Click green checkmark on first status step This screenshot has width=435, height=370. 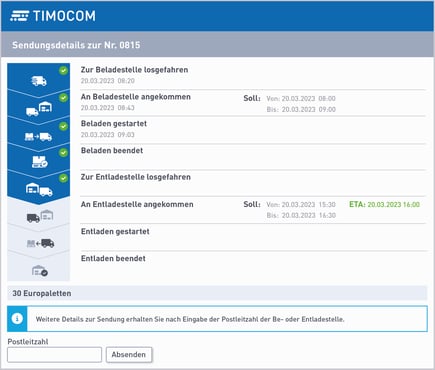(63, 70)
